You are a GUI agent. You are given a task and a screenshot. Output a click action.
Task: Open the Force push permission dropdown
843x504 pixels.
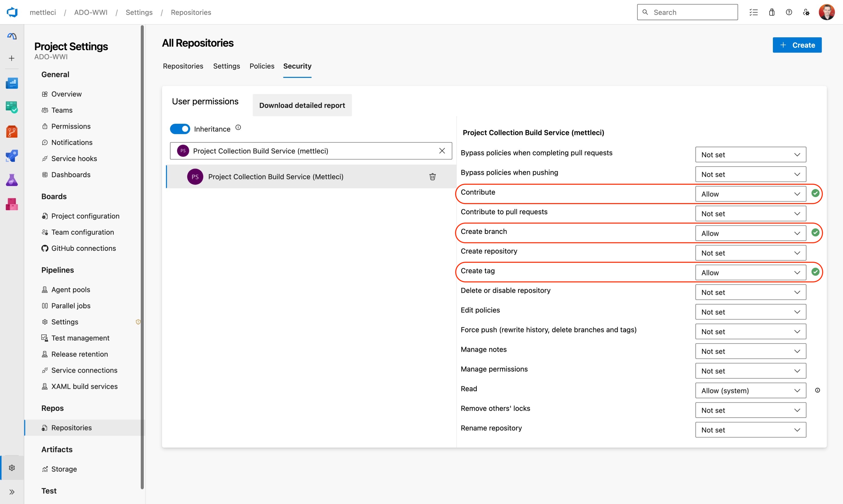point(751,331)
